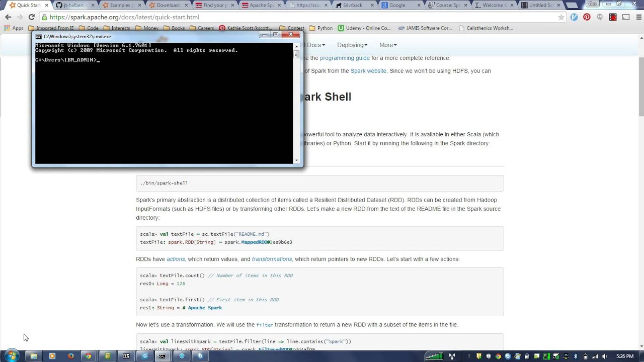The image size is (644, 362).
Task: Click the cmd window scrollbar down arrow
Action: 297,161
